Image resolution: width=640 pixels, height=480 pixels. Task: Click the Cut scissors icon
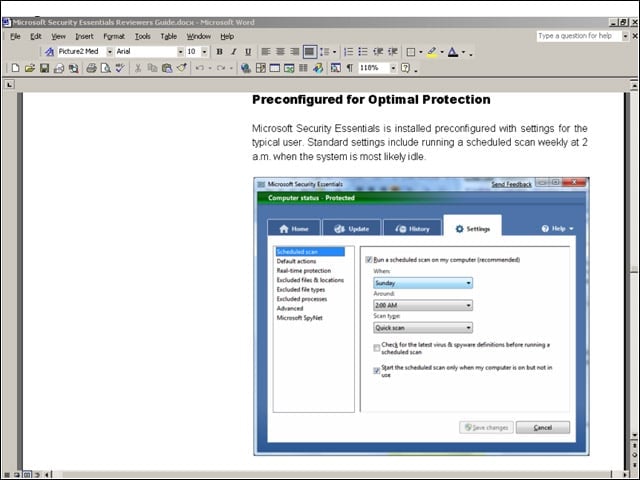(138, 68)
